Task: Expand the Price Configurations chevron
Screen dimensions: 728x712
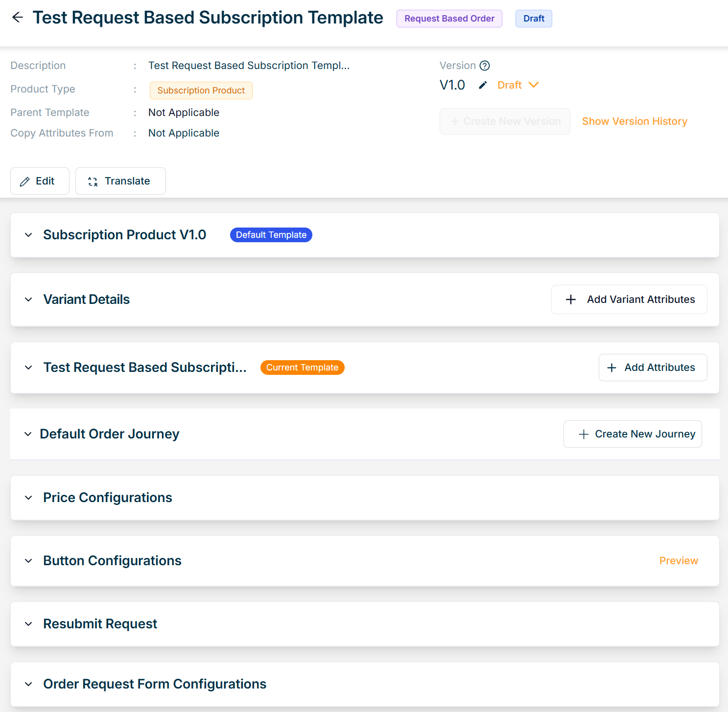Action: tap(29, 498)
